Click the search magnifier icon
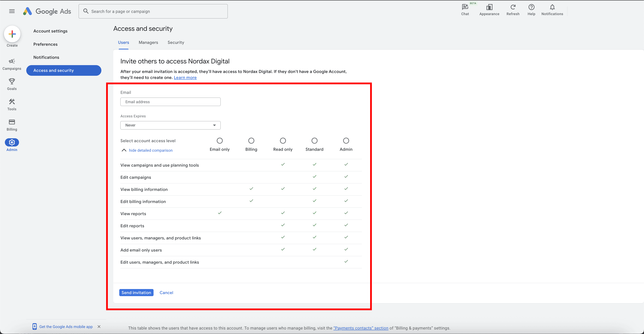The height and width of the screenshot is (334, 644). [x=86, y=11]
